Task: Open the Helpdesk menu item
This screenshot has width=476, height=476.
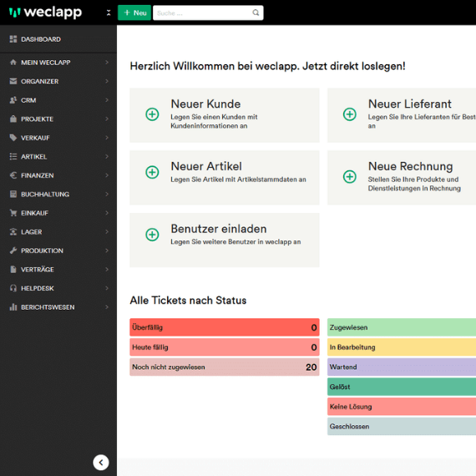Action: [58, 288]
